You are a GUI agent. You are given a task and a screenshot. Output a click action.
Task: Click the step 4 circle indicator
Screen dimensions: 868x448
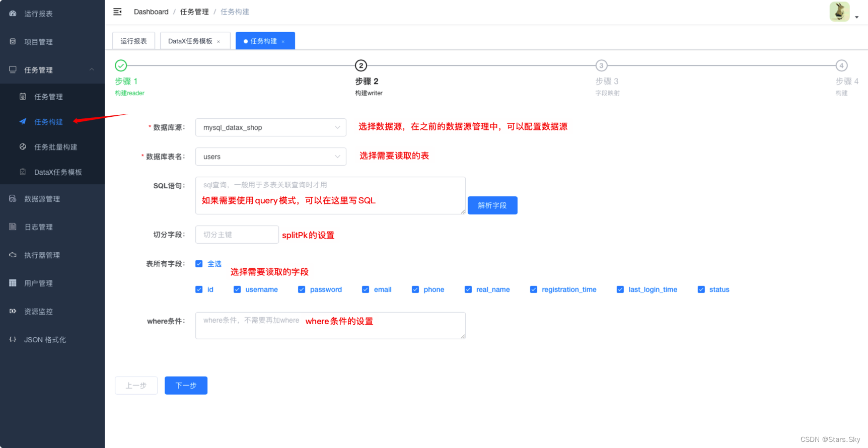[x=841, y=65]
